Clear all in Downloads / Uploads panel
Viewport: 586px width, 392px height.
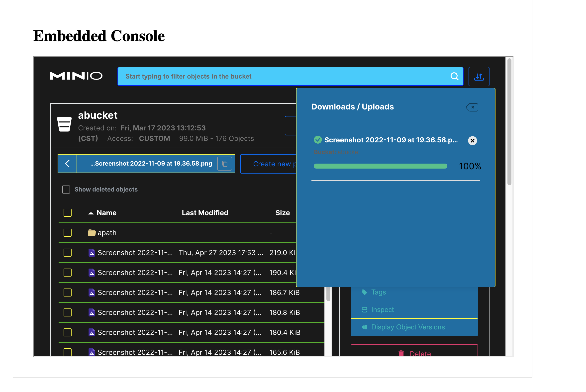pyautogui.click(x=472, y=107)
